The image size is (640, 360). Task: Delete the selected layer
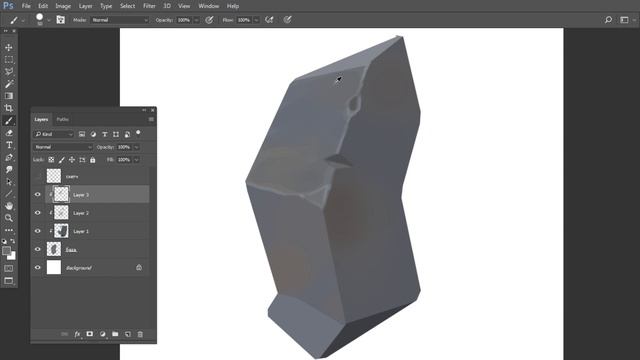tap(140, 334)
